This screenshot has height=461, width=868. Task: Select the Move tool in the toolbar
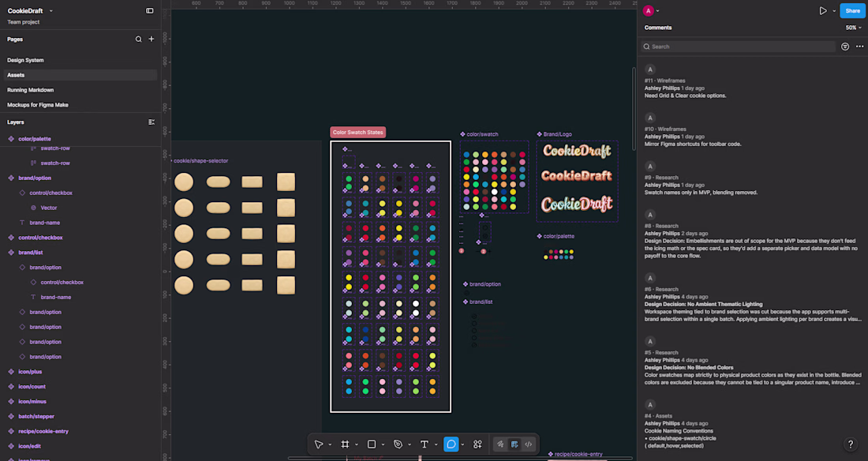(318, 444)
